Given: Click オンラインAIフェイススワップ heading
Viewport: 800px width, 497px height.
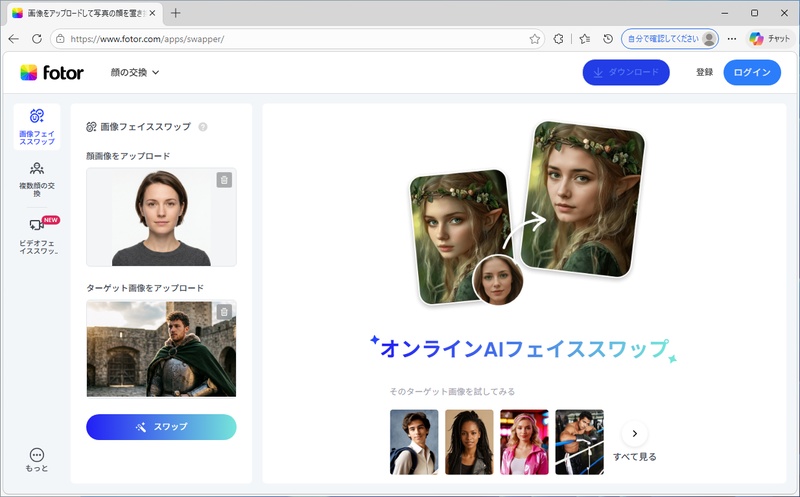Looking at the screenshot, I should click(x=524, y=349).
